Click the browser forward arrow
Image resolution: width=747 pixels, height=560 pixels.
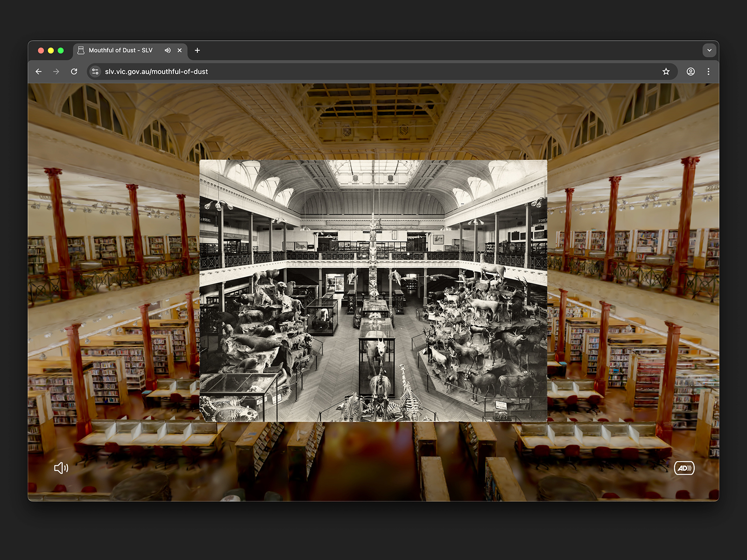pos(56,71)
